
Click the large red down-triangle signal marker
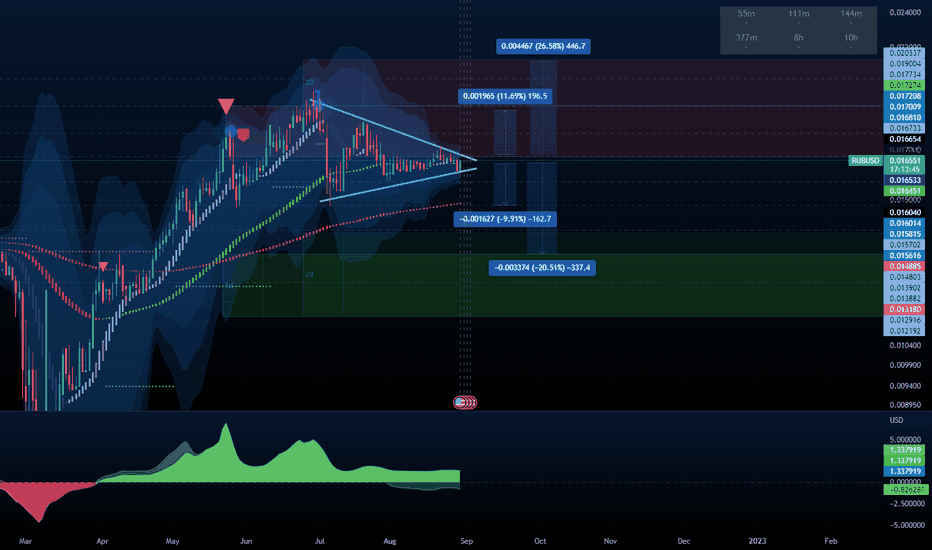[226, 106]
